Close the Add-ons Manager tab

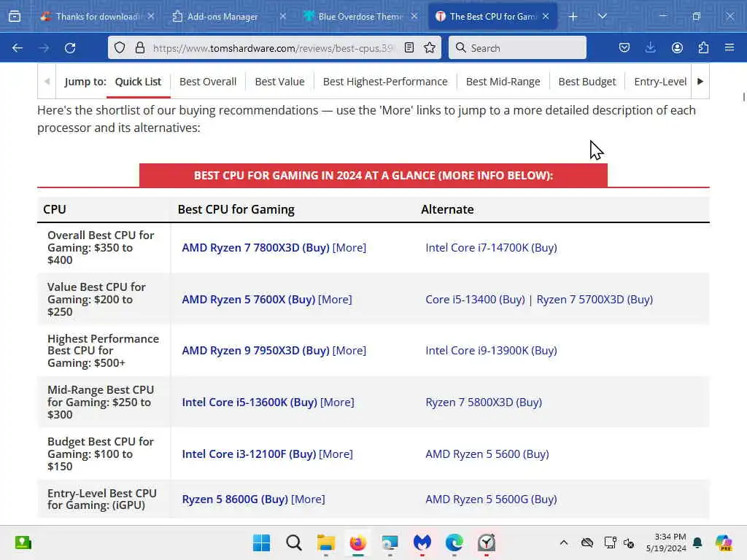pos(282,16)
